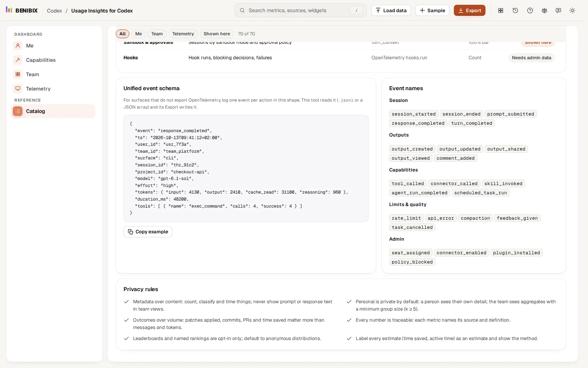Select the Team filter tab
This screenshot has height=368, width=588.
[157, 34]
